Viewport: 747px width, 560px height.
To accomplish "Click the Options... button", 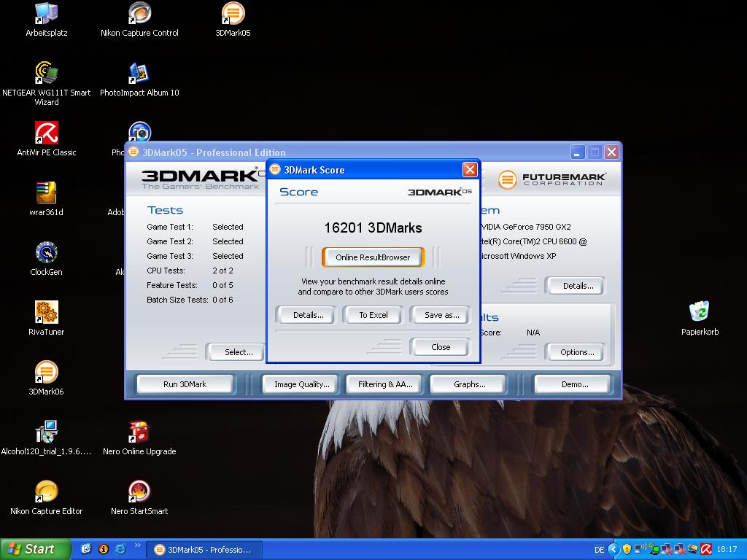I will point(577,352).
